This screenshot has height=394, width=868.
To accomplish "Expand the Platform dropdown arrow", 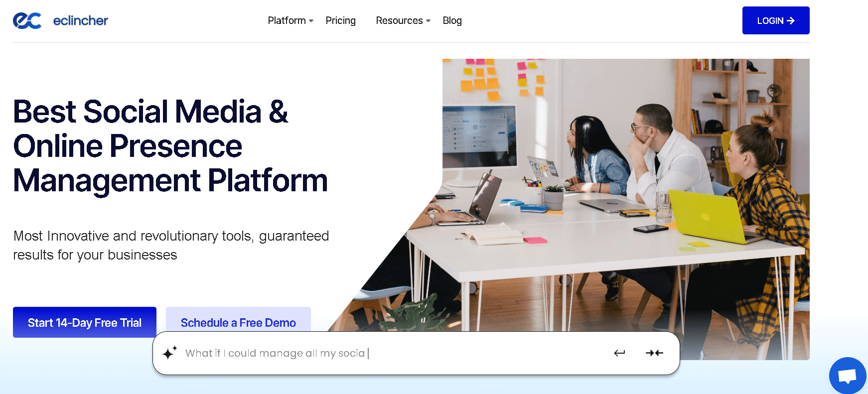I will [x=311, y=21].
